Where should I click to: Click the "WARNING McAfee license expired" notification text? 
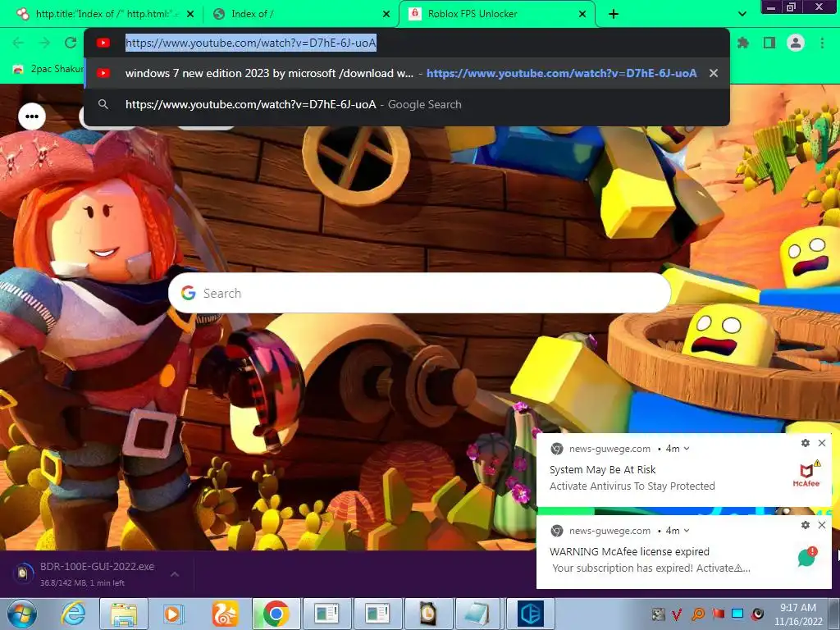coord(629,552)
